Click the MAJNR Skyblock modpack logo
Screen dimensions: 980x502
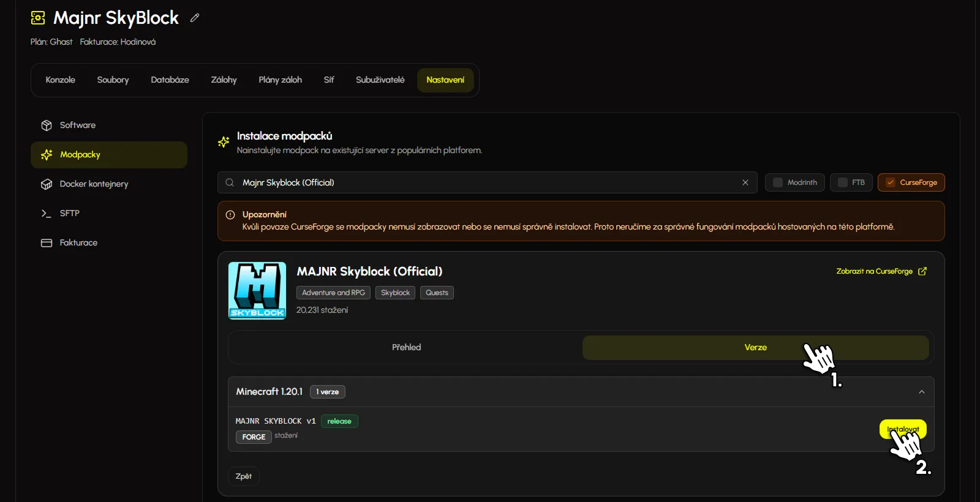tap(257, 291)
